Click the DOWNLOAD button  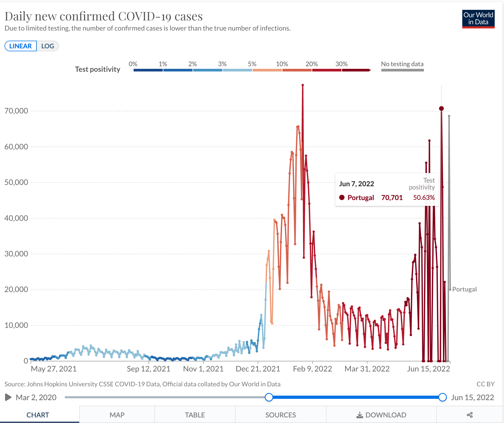coord(381,415)
